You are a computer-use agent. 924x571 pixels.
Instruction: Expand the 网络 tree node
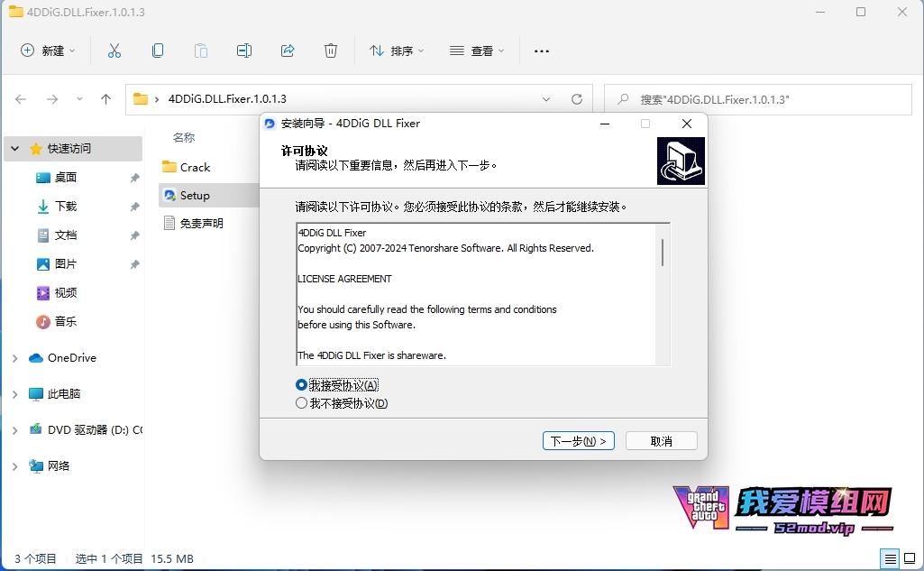15,466
